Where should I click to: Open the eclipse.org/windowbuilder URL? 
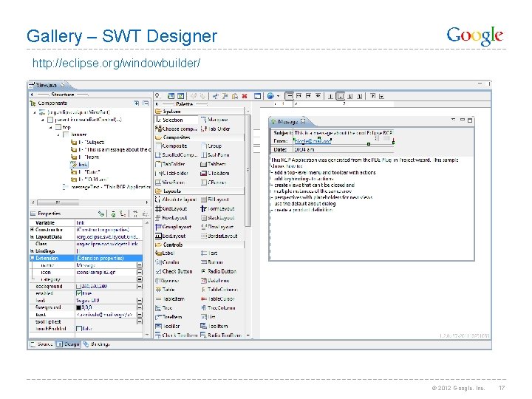[117, 63]
